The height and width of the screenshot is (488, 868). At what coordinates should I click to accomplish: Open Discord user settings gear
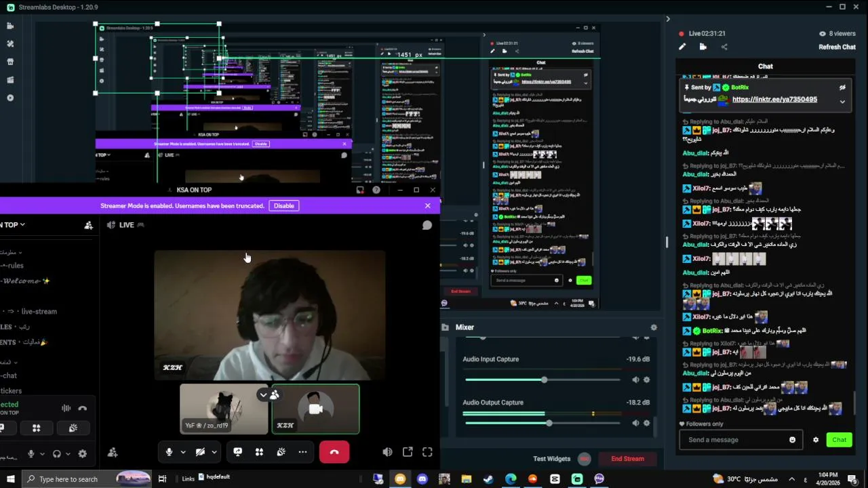83,454
